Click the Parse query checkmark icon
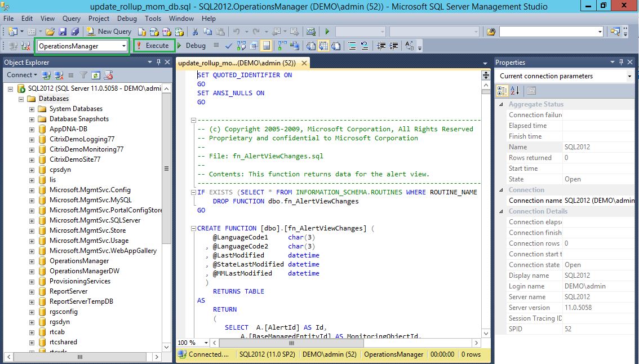 point(229,46)
